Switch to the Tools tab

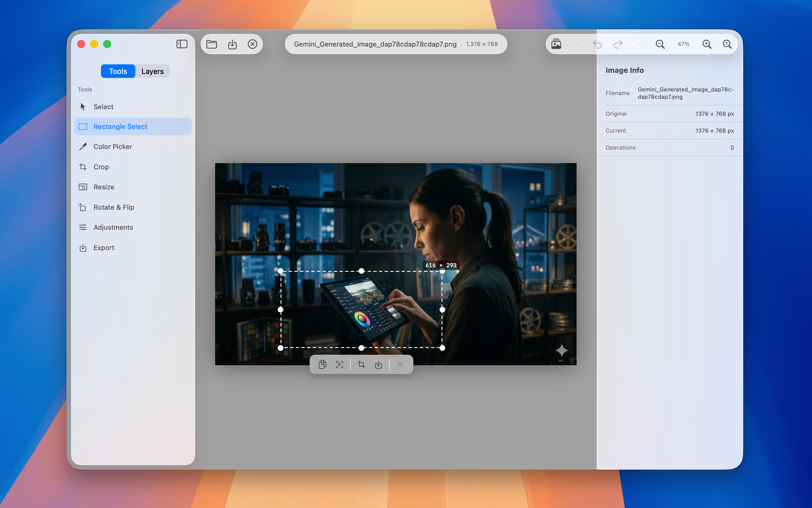click(118, 71)
